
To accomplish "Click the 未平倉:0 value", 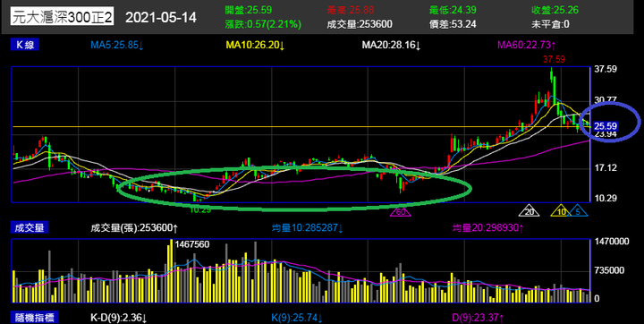I will 550,24.
